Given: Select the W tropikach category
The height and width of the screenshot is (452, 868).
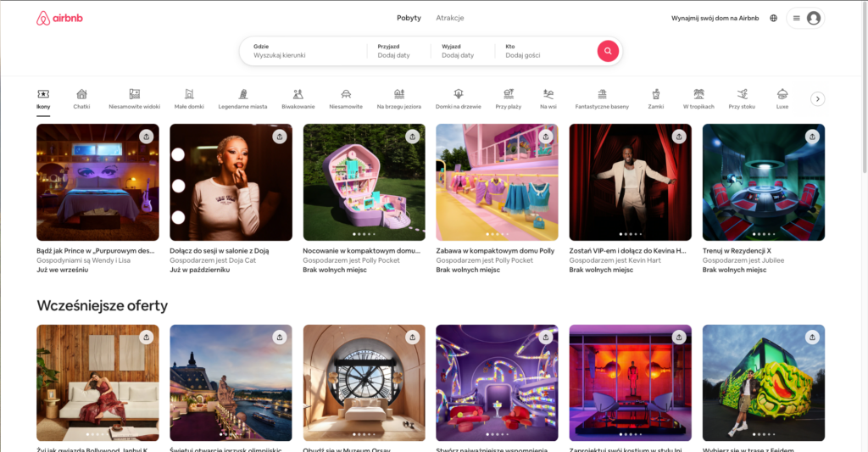Looking at the screenshot, I should (x=698, y=98).
